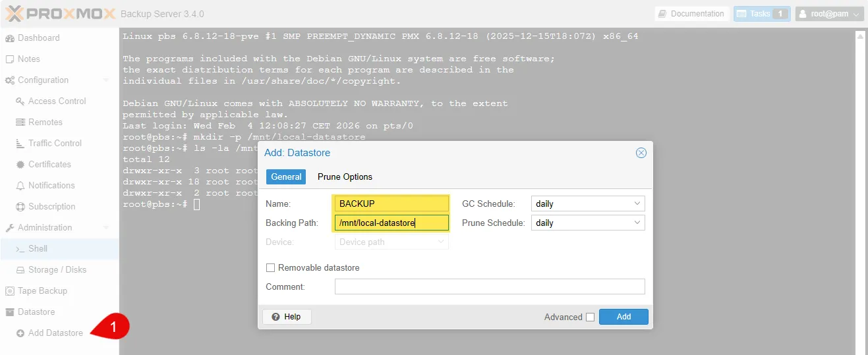The image size is (868, 355).
Task: Click the Dashboard icon in sidebar
Action: (10, 38)
